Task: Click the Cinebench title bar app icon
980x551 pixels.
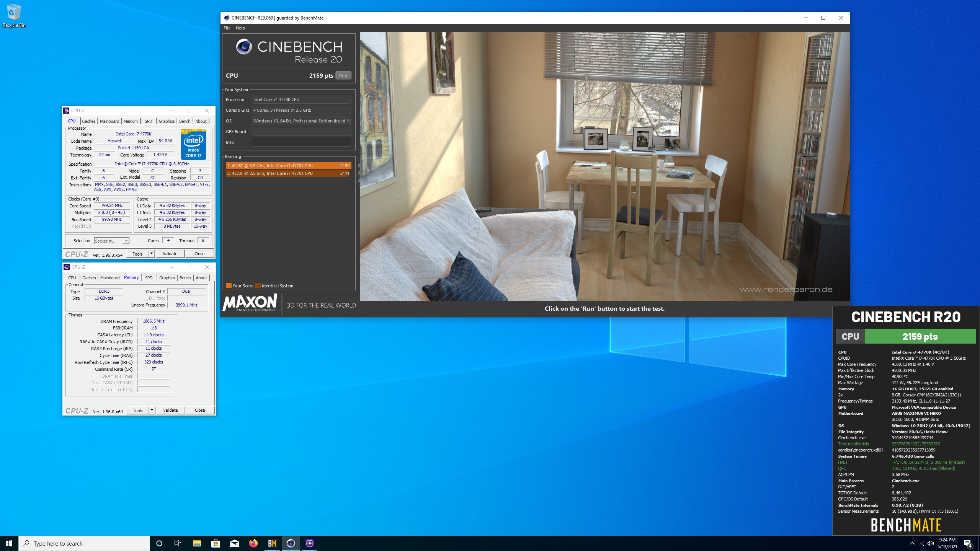Action: click(x=227, y=18)
